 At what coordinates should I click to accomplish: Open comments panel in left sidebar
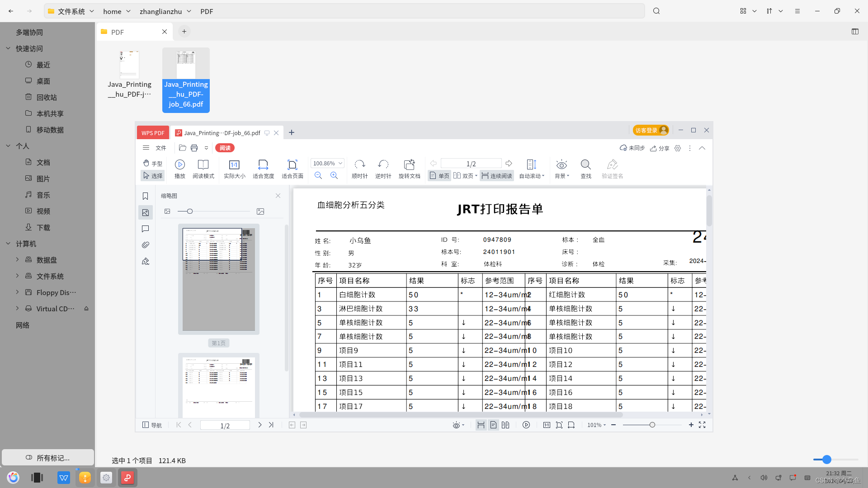(x=145, y=229)
